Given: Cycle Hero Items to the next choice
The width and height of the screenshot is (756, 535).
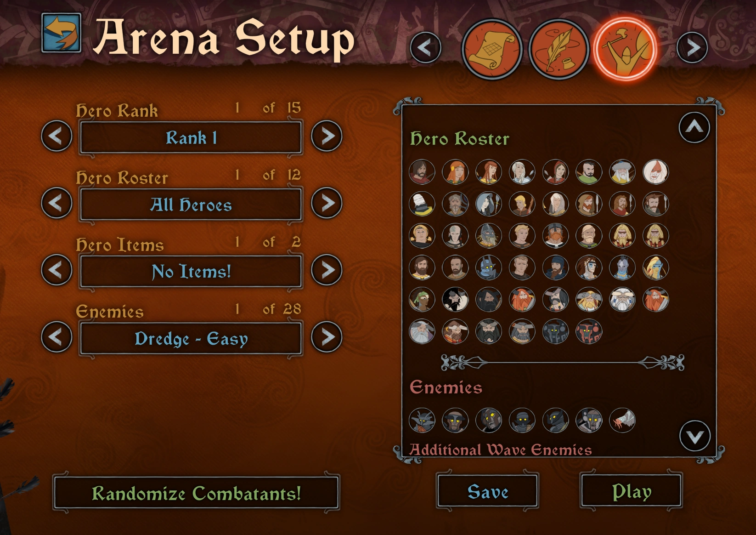Looking at the screenshot, I should point(327,270).
